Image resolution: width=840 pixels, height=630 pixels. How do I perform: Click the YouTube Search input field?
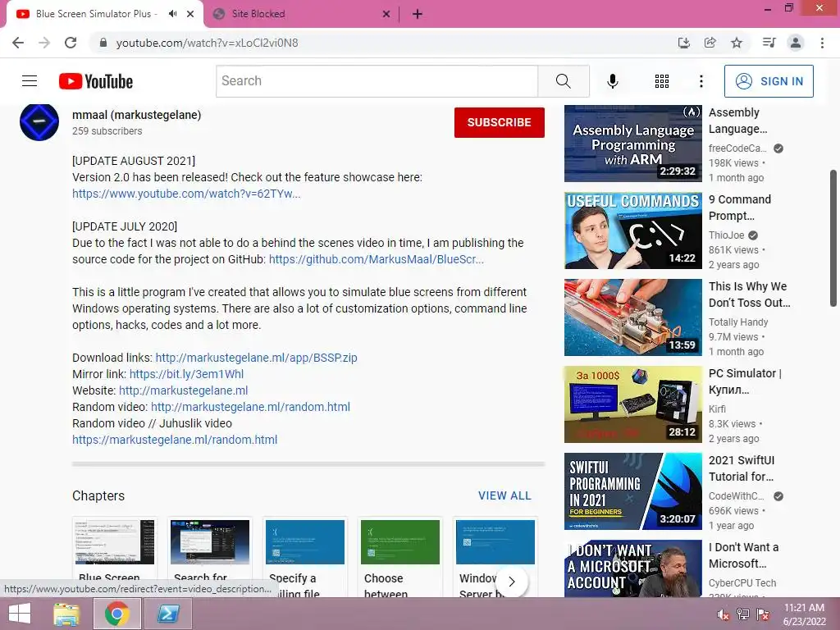[377, 81]
